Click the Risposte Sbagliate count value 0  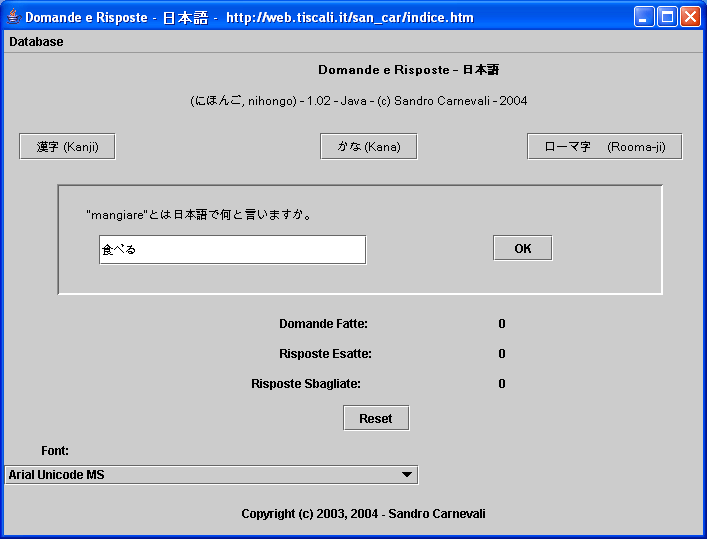click(x=502, y=384)
